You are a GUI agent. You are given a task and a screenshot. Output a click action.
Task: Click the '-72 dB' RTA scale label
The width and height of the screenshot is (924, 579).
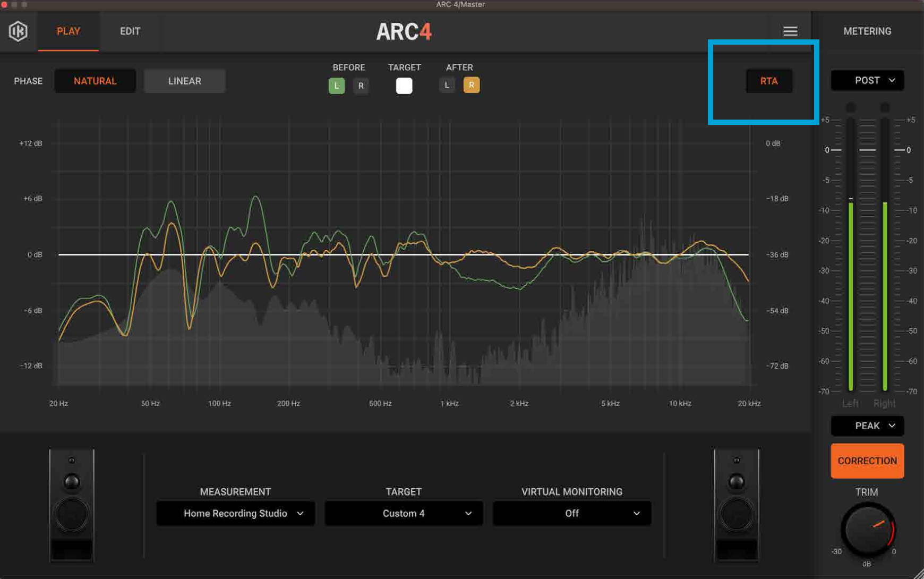coord(777,366)
